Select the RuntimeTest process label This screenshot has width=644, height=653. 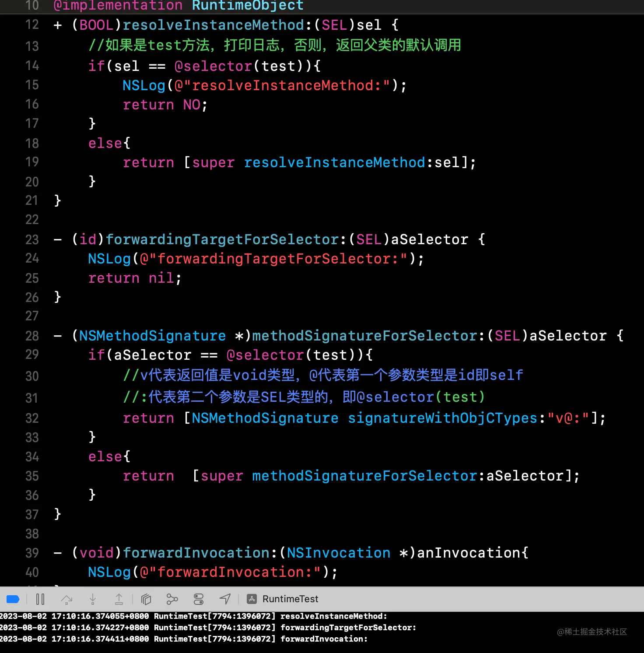[x=290, y=599]
